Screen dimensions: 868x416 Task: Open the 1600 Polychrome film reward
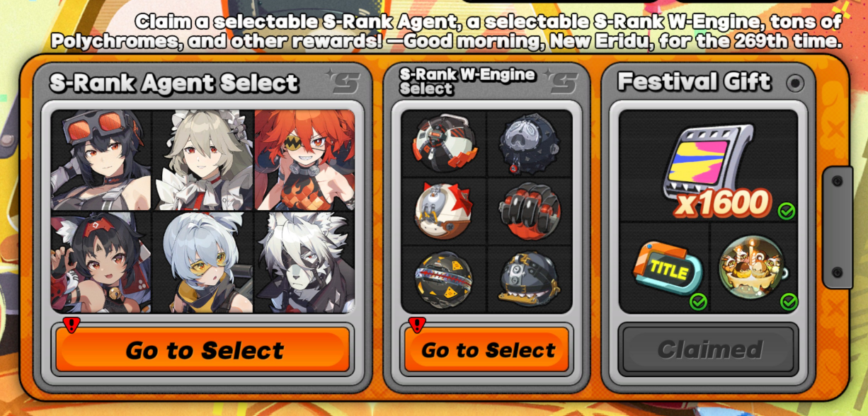coord(709,167)
